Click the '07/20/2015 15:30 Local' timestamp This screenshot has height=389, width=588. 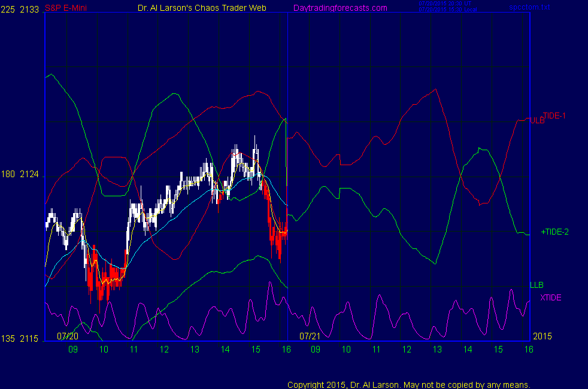coord(448,10)
